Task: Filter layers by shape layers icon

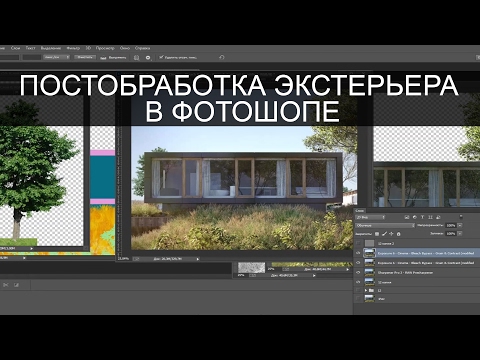Action: [430, 217]
